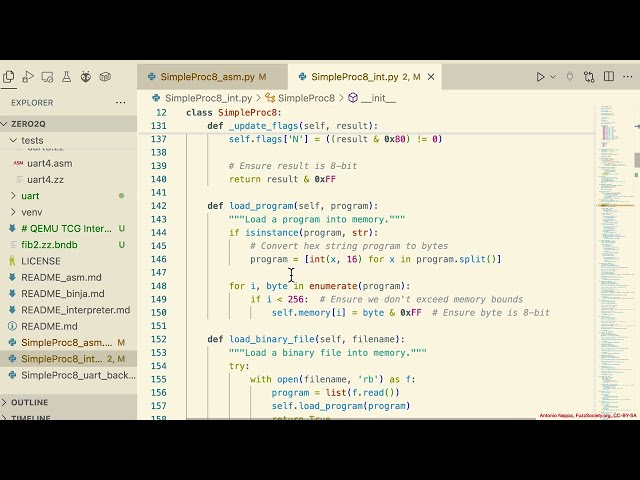The height and width of the screenshot is (480, 640).
Task: Click the debug plug icon in editor toolbar
Action: 570,77
